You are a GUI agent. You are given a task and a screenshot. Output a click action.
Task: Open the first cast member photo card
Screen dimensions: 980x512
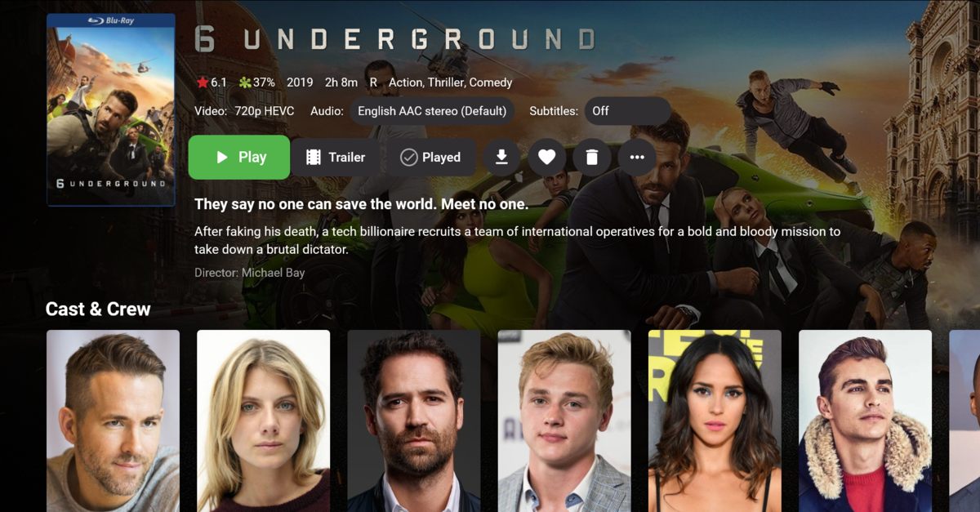[113, 421]
